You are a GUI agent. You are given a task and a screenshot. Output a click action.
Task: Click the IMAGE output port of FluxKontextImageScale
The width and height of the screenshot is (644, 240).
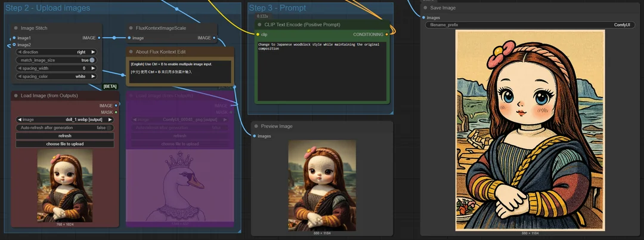215,38
